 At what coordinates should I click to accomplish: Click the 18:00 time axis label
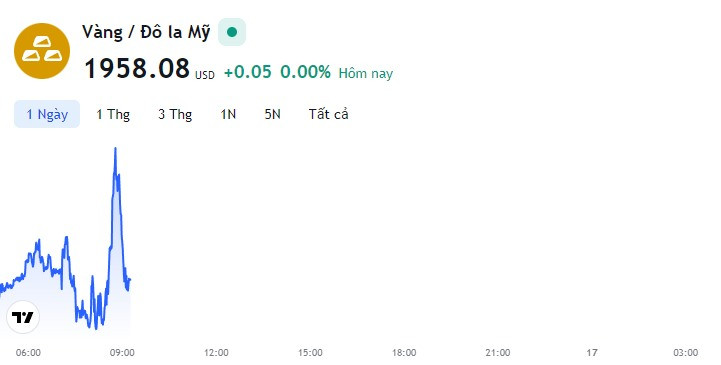click(404, 353)
